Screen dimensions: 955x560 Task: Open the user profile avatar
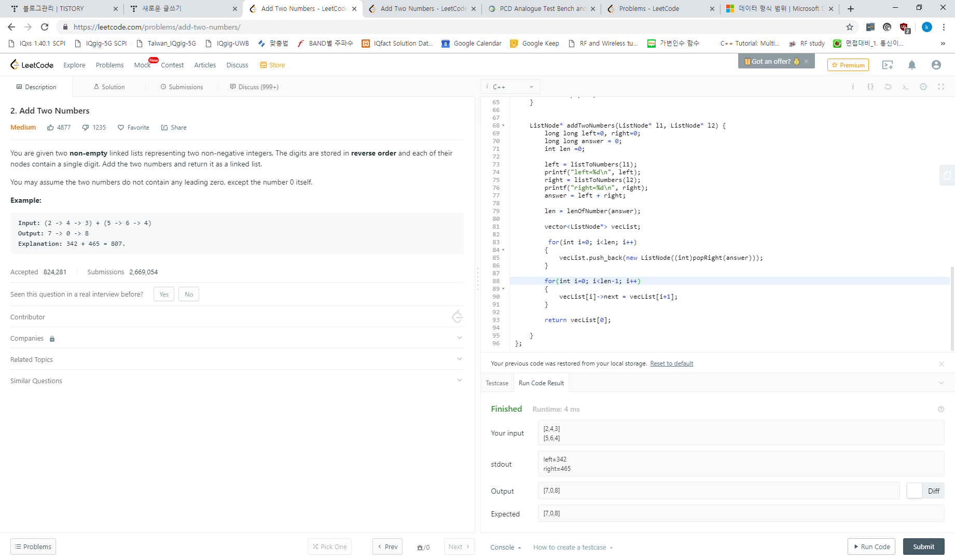936,65
